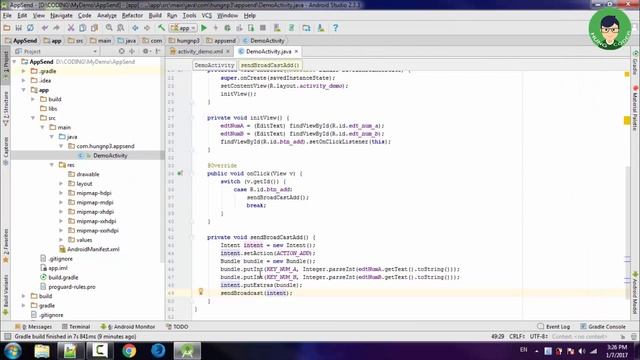The height and width of the screenshot is (360, 640).
Task: Open the AVD Manager icon
Action: pos(277,28)
